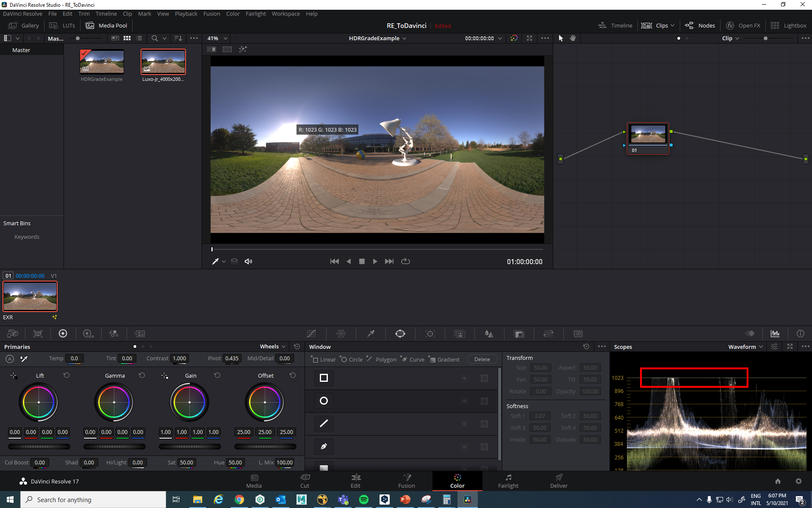
Task: Click the Contrast value field
Action: pos(179,359)
